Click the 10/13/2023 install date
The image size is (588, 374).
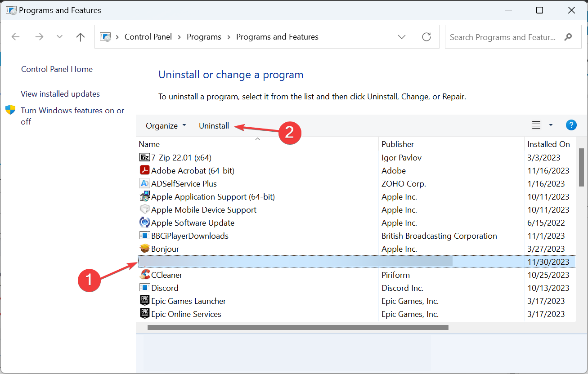coord(548,288)
